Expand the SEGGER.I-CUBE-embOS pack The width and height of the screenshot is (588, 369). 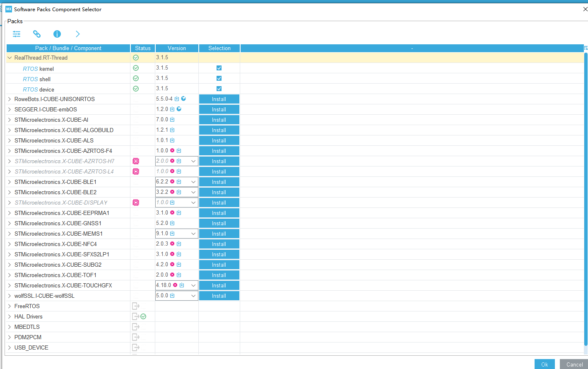[10, 109]
